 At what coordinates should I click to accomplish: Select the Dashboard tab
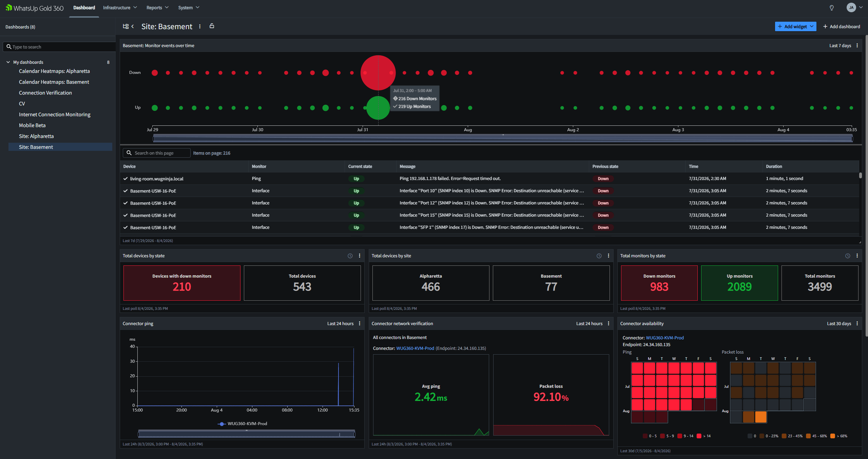click(84, 7)
